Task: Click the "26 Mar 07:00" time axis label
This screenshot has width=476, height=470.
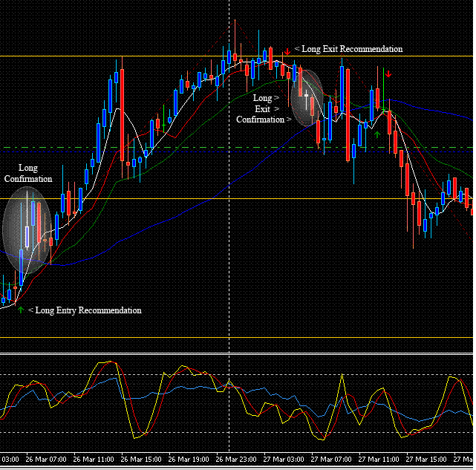Action: coord(46,460)
